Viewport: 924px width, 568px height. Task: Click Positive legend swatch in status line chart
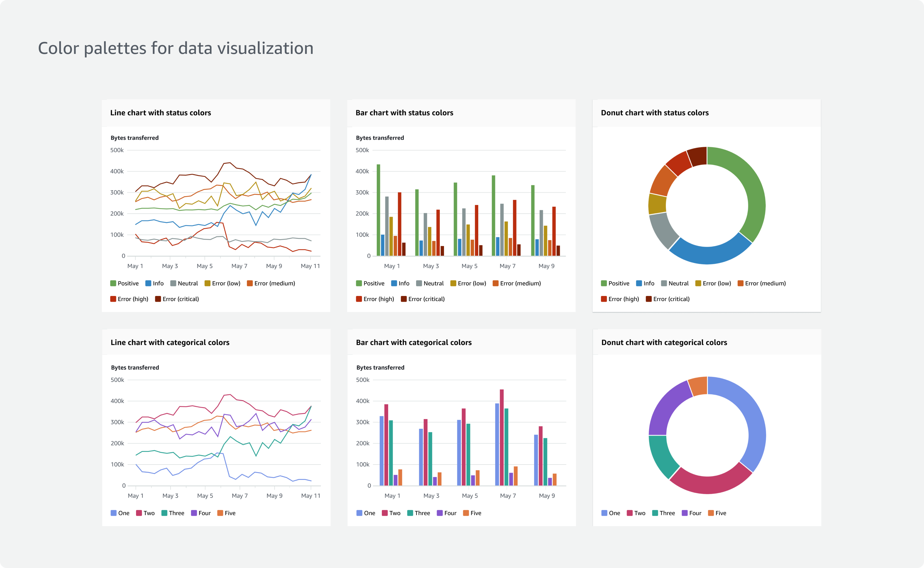(x=113, y=283)
